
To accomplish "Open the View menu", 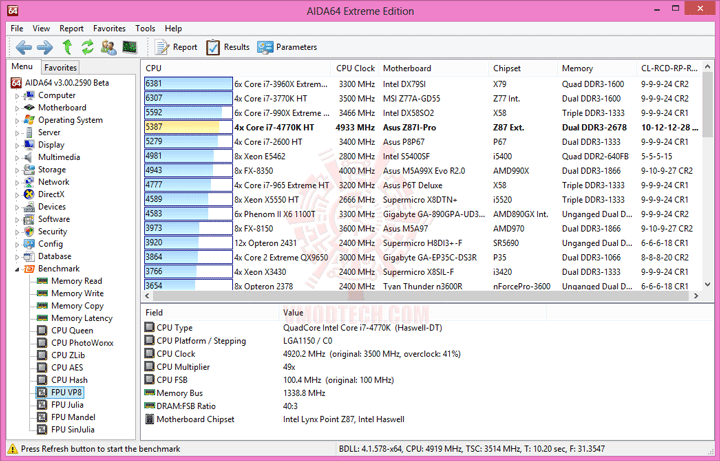I will coord(41,28).
